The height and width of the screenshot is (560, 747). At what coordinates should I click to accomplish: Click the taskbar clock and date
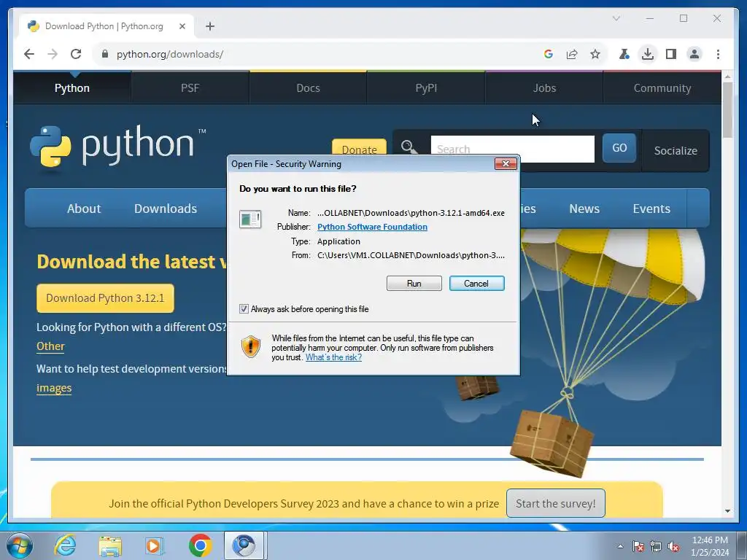[710, 546]
